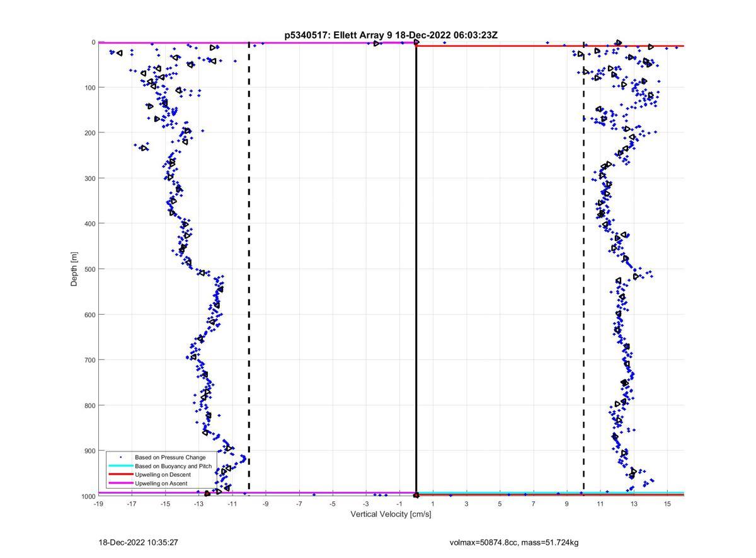
Task: Click depth tick label '300'
Action: pyautogui.click(x=89, y=178)
